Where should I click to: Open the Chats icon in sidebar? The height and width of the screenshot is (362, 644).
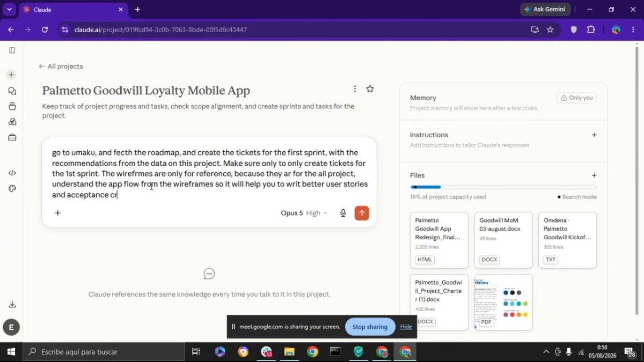pyautogui.click(x=12, y=91)
